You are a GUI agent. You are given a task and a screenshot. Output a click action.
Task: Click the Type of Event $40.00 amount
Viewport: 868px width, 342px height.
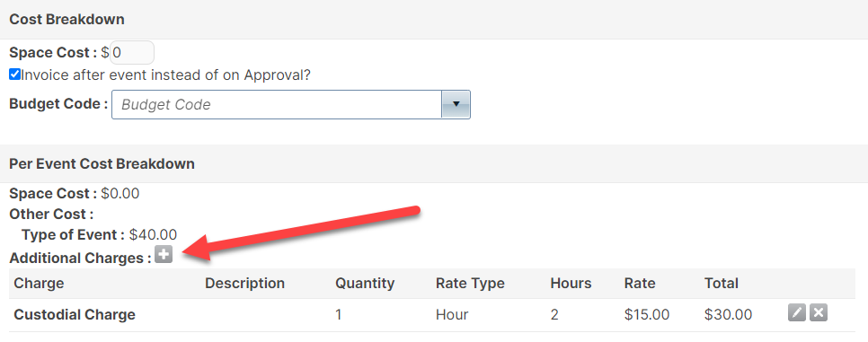click(153, 234)
